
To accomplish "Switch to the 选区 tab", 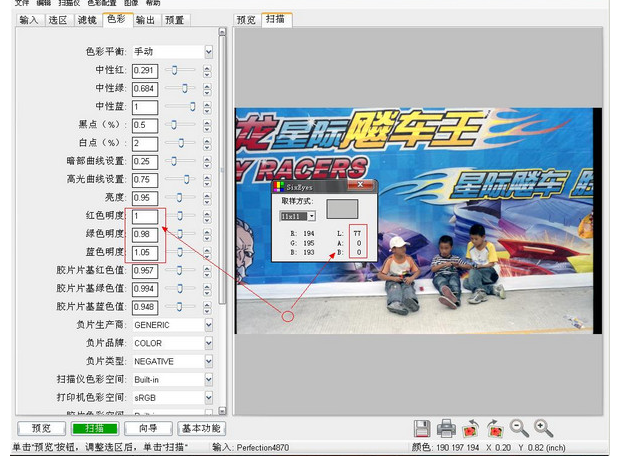I will click(58, 20).
